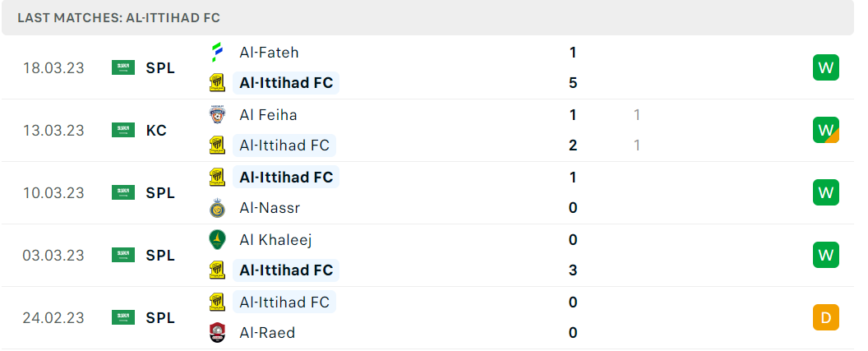Click Saudi flag icon beside KC
868x351 pixels.
[x=123, y=130]
